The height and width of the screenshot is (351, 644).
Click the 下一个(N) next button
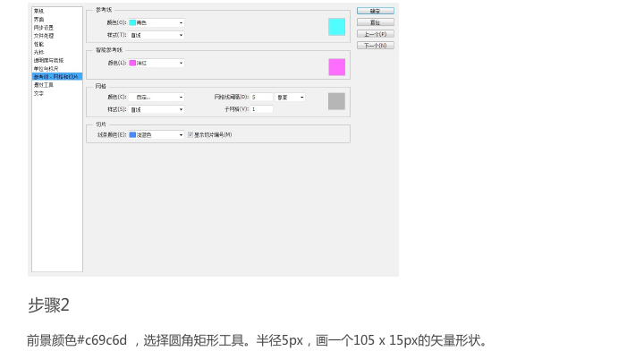click(x=376, y=45)
